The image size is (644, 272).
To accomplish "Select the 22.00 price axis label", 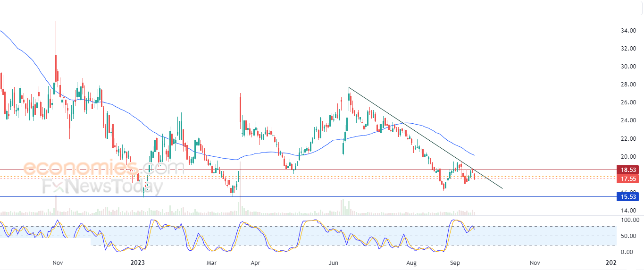I will (x=628, y=138).
